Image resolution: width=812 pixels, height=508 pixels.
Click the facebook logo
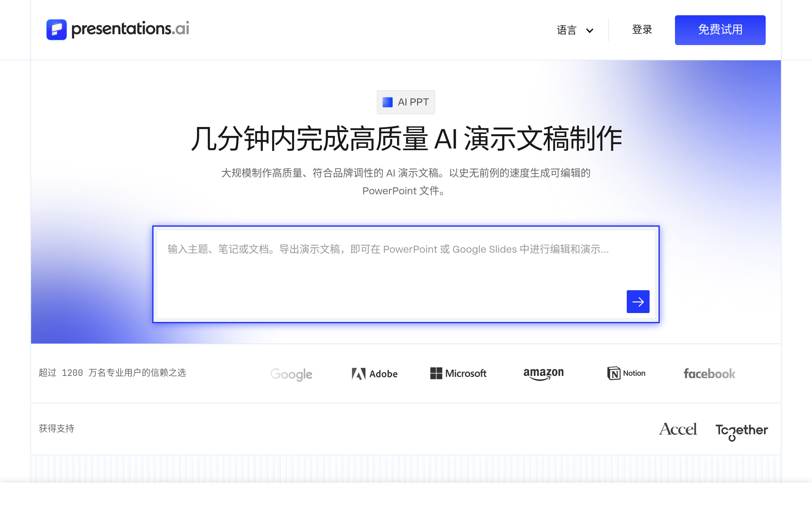tap(709, 374)
